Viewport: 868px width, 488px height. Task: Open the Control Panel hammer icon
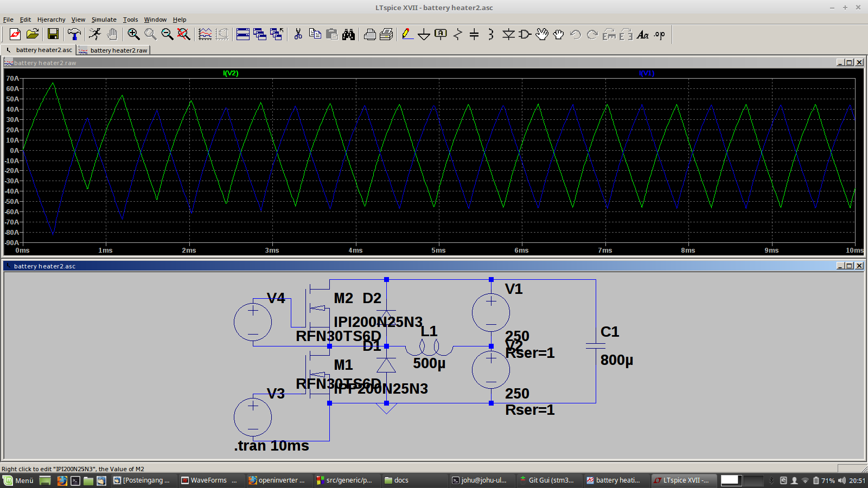[x=74, y=35]
